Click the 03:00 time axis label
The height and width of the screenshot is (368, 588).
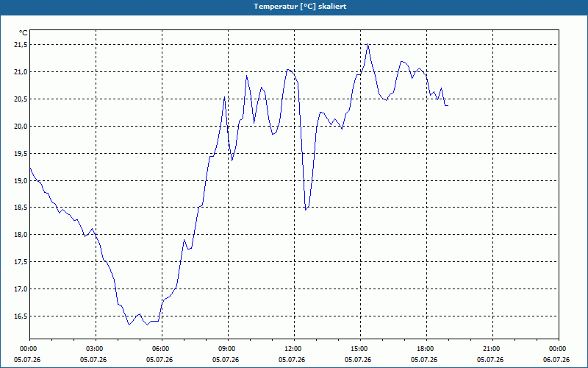click(96, 349)
